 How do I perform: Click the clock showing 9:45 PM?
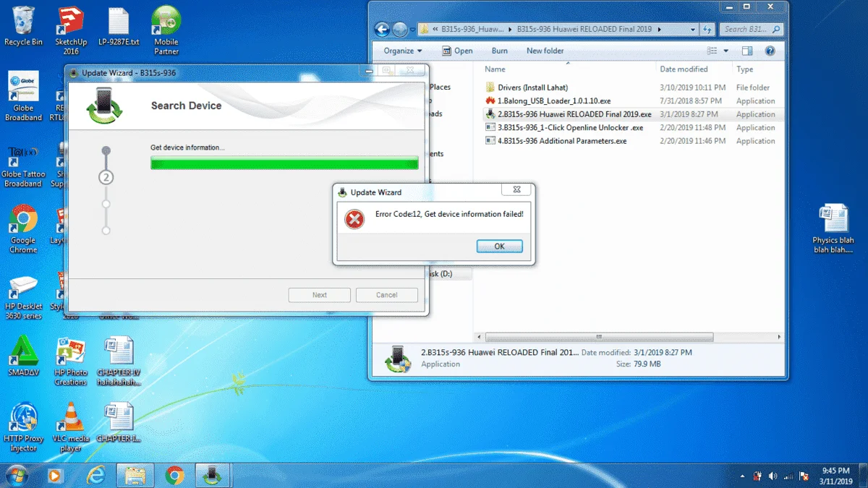point(835,470)
